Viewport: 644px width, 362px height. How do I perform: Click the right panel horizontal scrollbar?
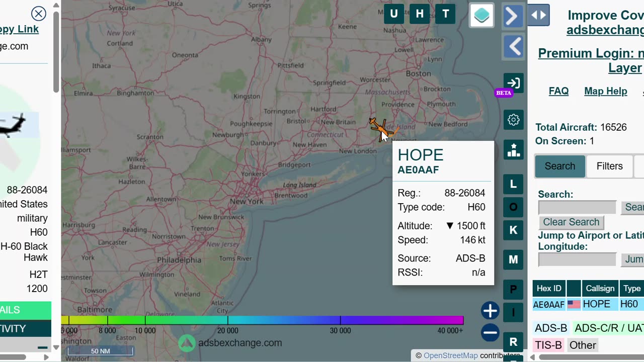(x=591, y=357)
